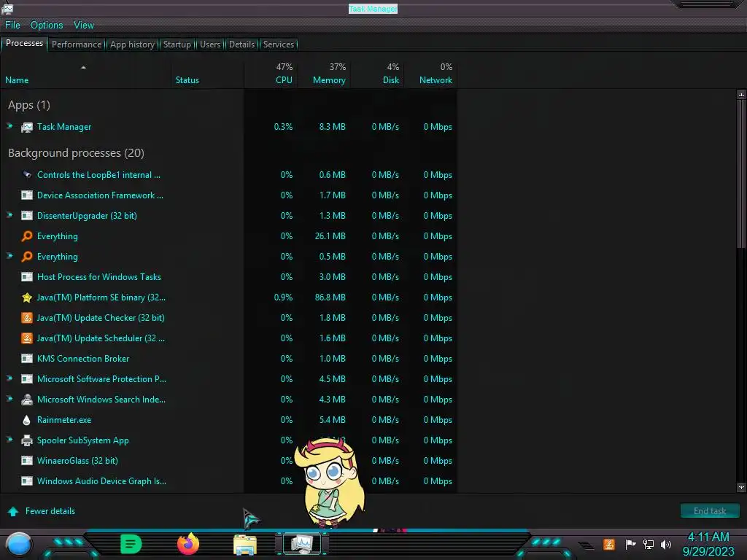Viewport: 747px width, 560px height.
Task: Click the WinaeroGlass process icon
Action: click(x=27, y=461)
